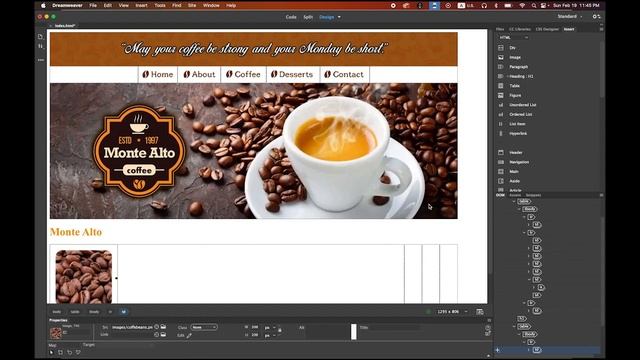Click the body tag in tag selector
Viewport: 640px width, 360px height.
pos(57,312)
